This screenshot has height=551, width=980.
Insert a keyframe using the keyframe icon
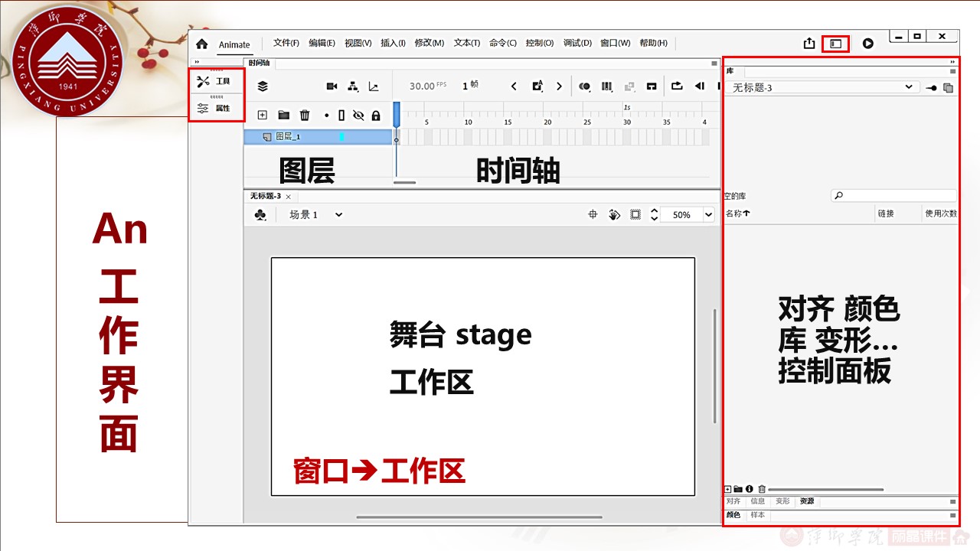coord(537,86)
